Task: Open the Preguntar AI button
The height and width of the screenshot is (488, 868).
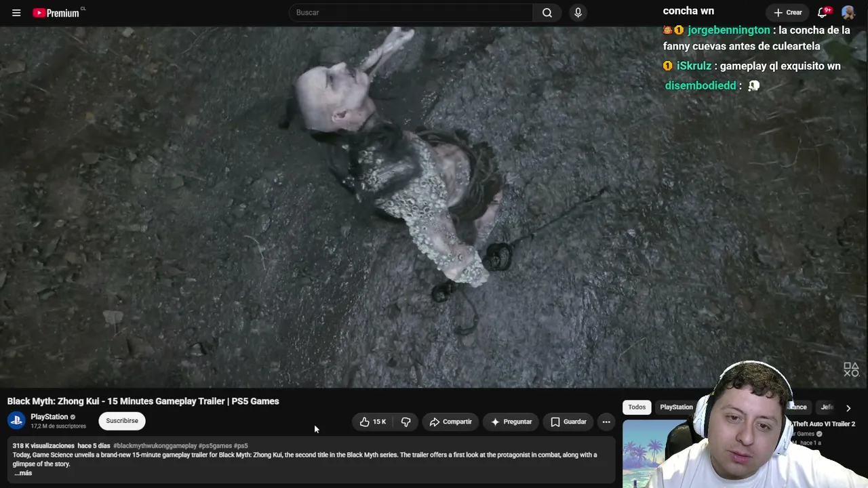Action: (511, 422)
